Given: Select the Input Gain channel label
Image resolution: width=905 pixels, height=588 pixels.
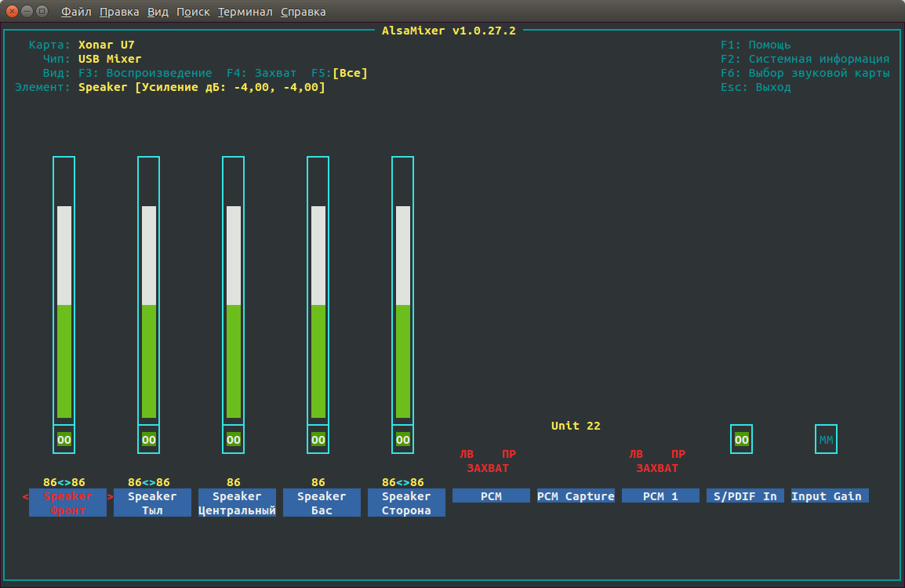Looking at the screenshot, I should pyautogui.click(x=830, y=496).
